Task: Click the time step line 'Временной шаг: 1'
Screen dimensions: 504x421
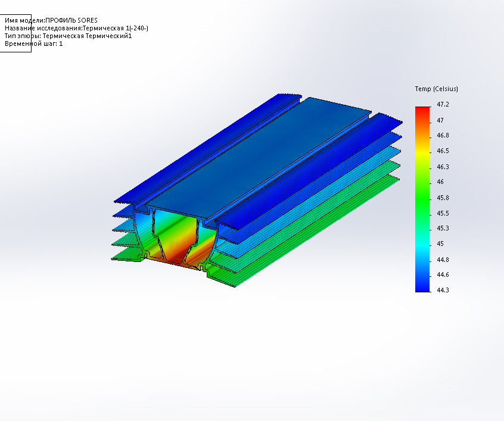Action: tap(34, 43)
